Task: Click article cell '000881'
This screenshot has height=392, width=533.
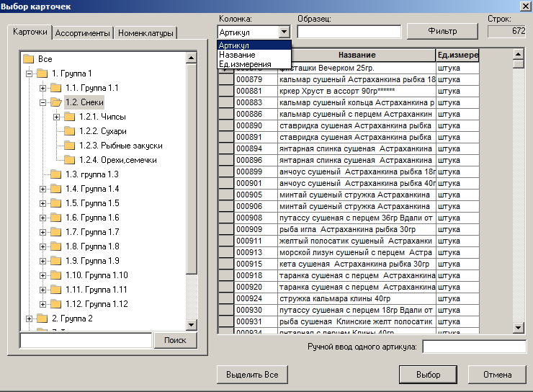Action: pos(256,91)
